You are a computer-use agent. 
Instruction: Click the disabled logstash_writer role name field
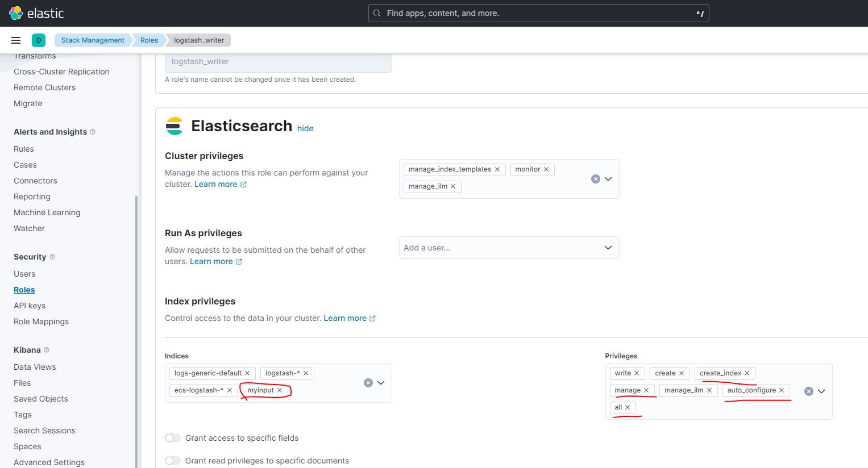(x=279, y=62)
